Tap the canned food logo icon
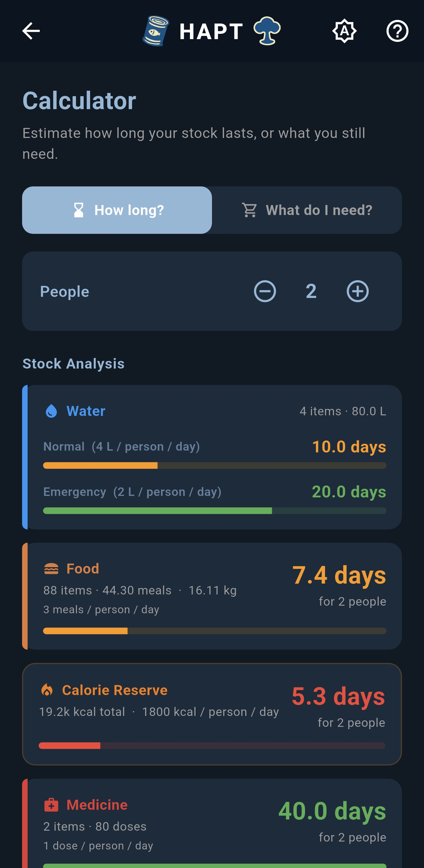 [156, 31]
